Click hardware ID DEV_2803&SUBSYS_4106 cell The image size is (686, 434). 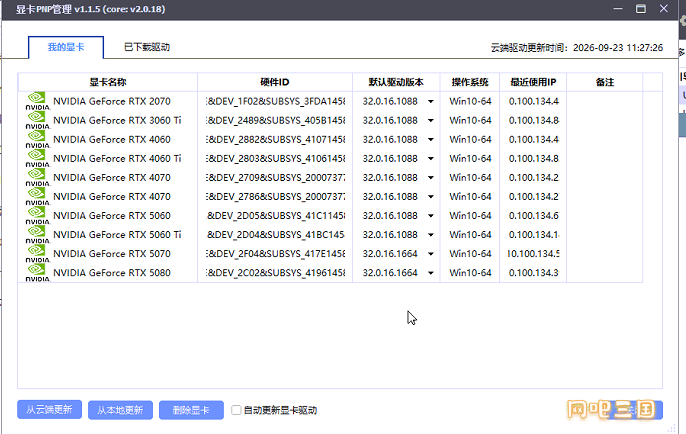click(275, 158)
